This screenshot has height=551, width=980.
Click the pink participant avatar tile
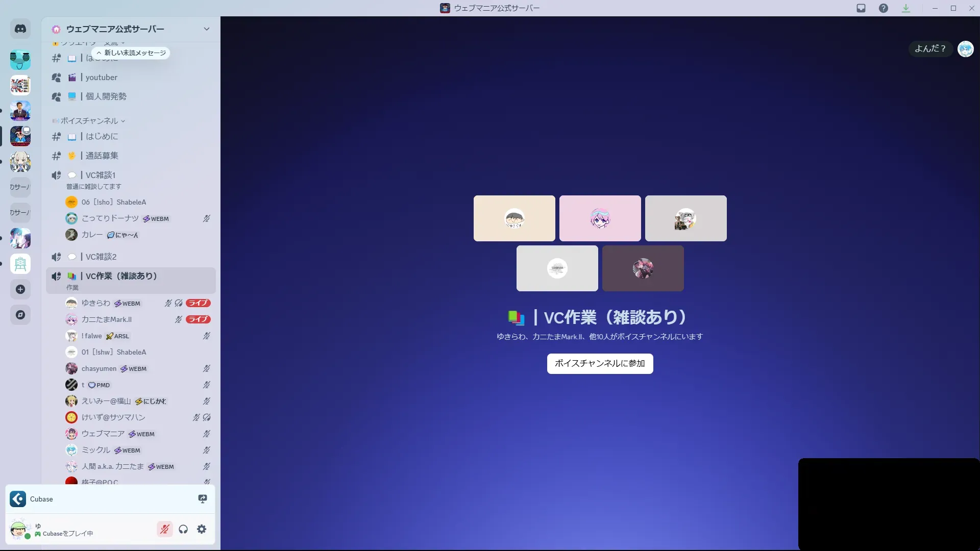point(600,218)
